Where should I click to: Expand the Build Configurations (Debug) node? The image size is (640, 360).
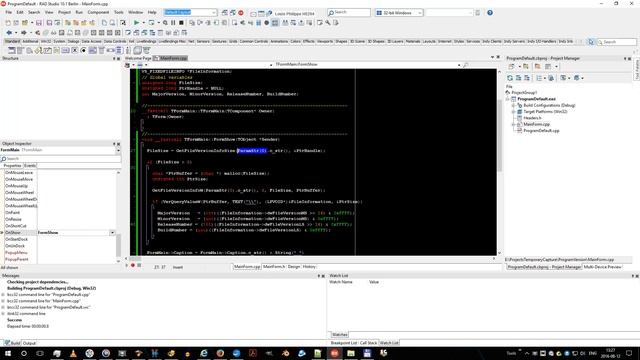tap(513, 105)
